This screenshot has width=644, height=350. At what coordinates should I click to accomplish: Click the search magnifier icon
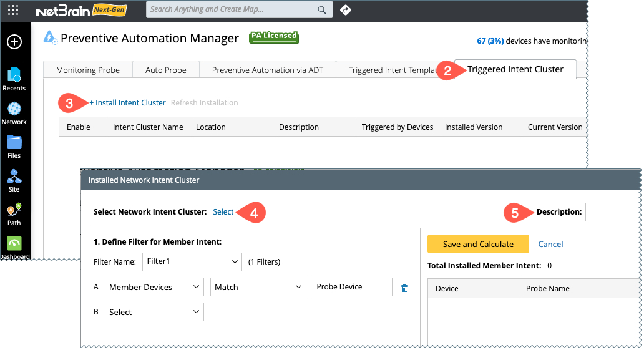322,10
